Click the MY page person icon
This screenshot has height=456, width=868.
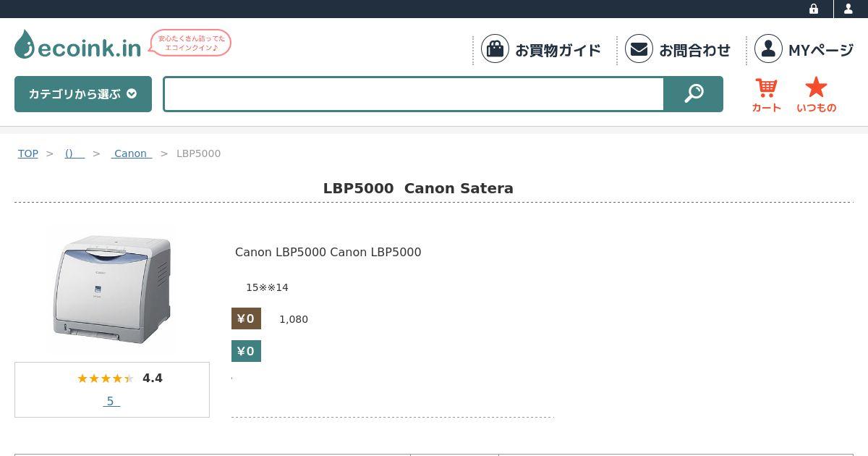tap(768, 49)
